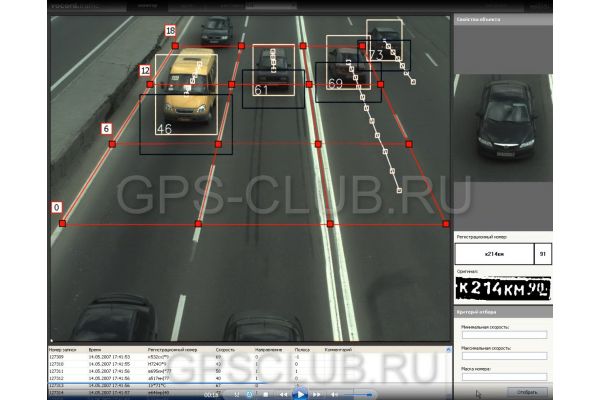Focus the Минимальная скорость input field
600x400 pixels.
coord(504,335)
